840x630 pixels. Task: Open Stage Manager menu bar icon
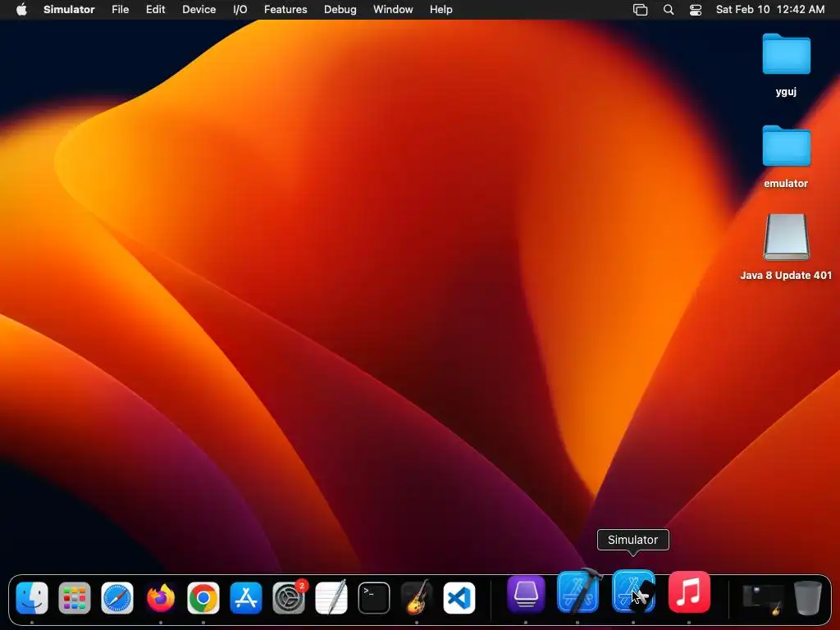pyautogui.click(x=640, y=10)
